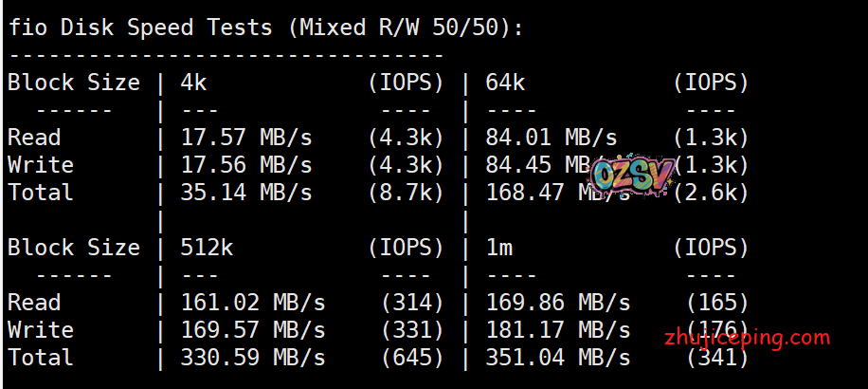868x389 pixels.
Task: Click the 169.86 MB/s read speed value
Action: click(557, 303)
